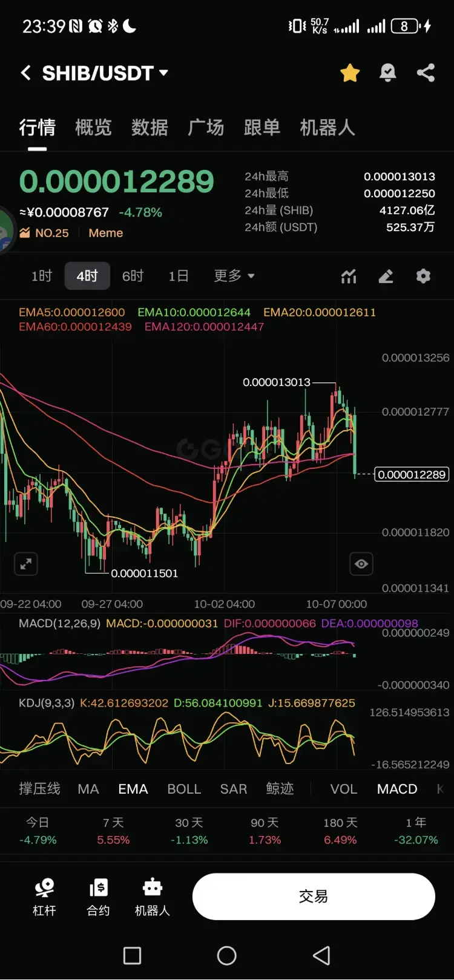This screenshot has width=454, height=980.
Task: Switch to the 概览 tab
Action: tap(93, 127)
